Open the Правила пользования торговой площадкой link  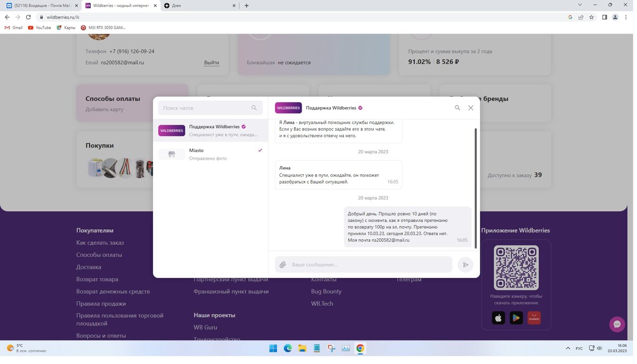pos(120,319)
